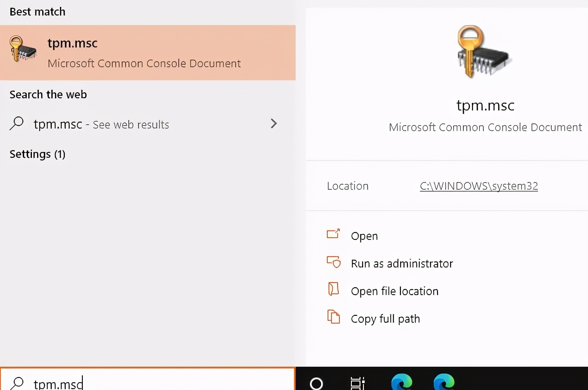
Task: Select the tpm.msc See web results entry
Action: [x=101, y=124]
